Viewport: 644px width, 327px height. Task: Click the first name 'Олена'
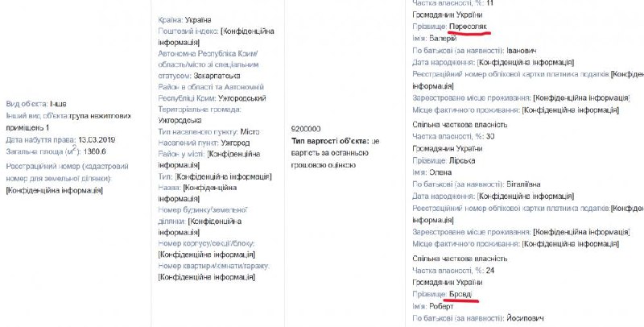[x=440, y=172]
